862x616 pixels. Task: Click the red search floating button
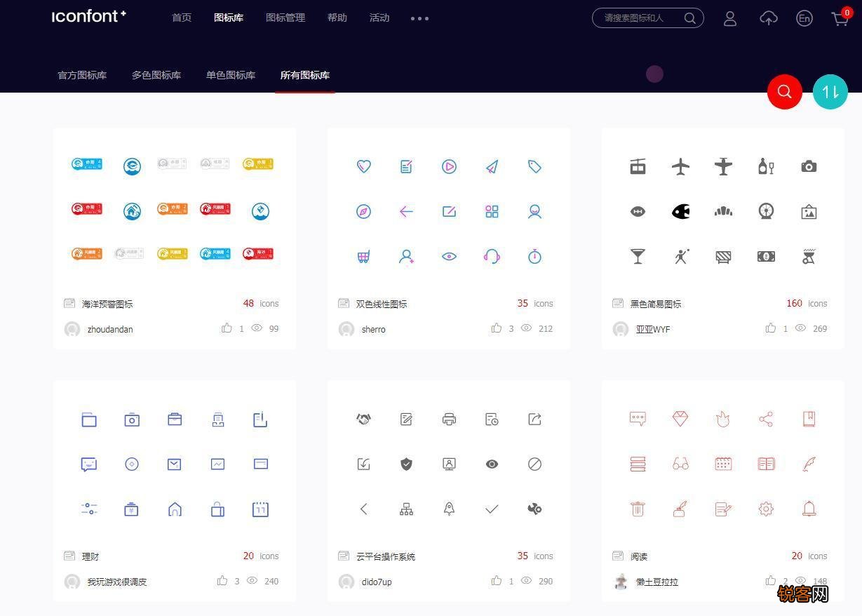(784, 91)
